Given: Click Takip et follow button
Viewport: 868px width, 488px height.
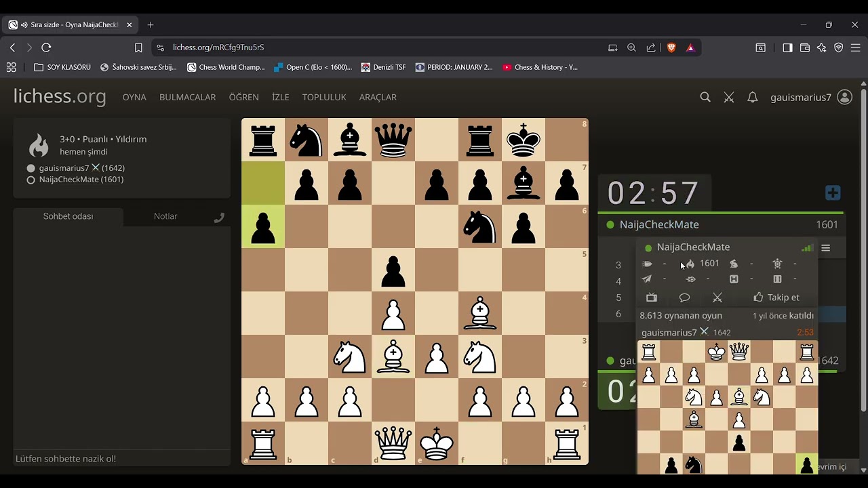Looking at the screenshot, I should 776,298.
